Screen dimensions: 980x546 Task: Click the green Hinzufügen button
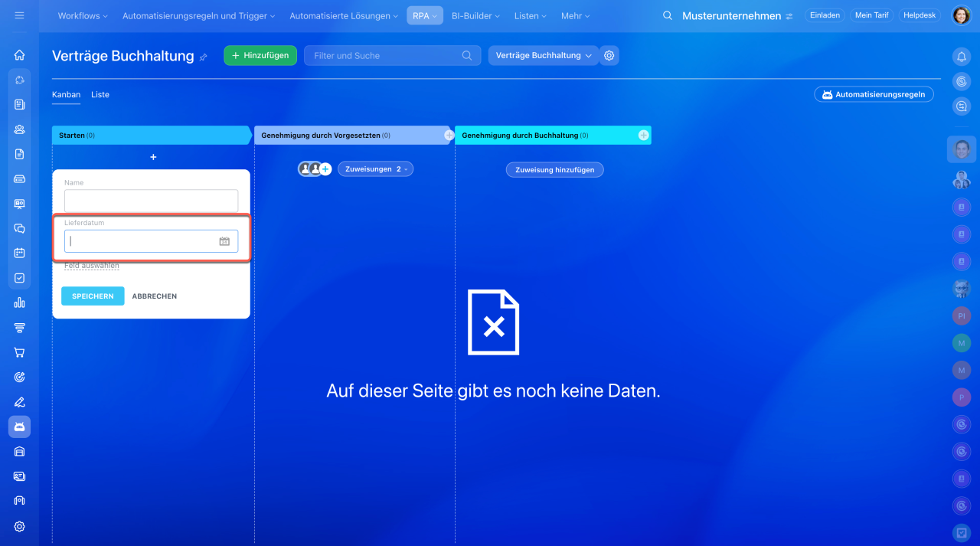pyautogui.click(x=260, y=55)
